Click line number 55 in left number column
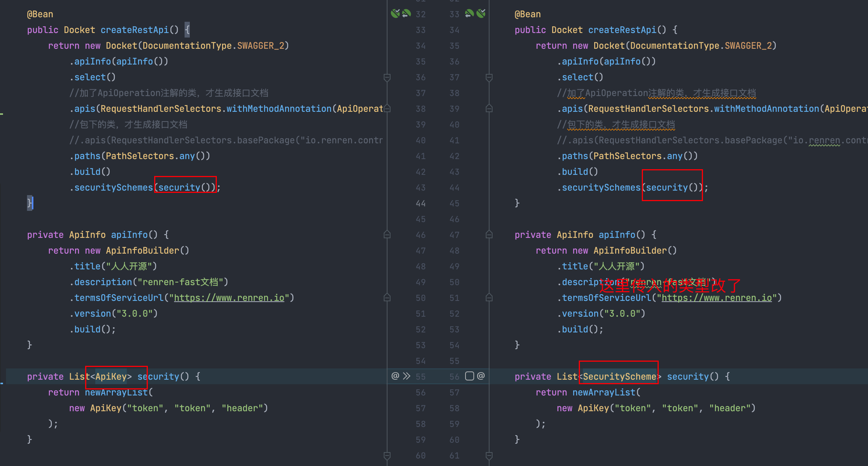 (x=420, y=377)
